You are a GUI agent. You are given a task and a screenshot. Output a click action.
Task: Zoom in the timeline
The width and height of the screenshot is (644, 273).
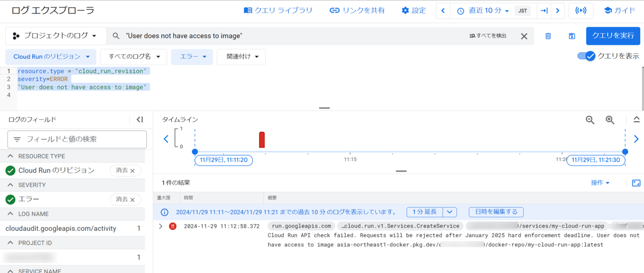(610, 120)
